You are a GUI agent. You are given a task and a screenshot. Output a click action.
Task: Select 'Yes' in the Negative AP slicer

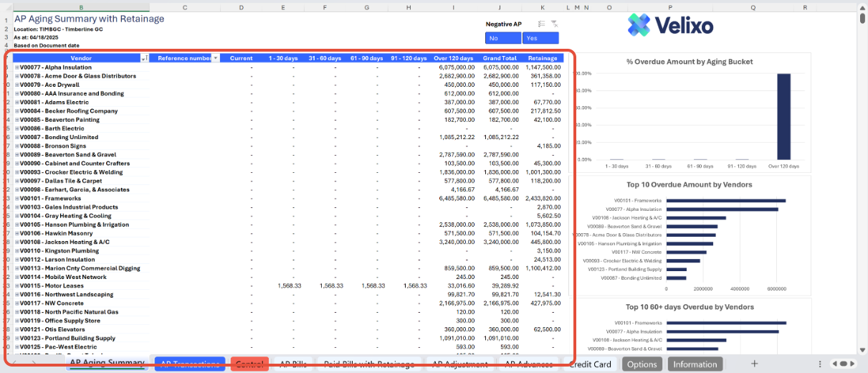pos(540,38)
